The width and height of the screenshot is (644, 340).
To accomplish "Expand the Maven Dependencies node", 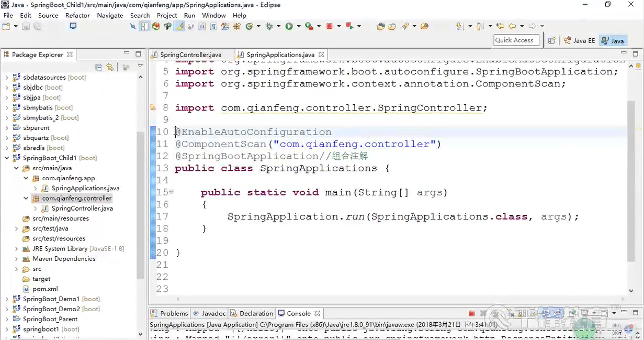I will [x=16, y=259].
